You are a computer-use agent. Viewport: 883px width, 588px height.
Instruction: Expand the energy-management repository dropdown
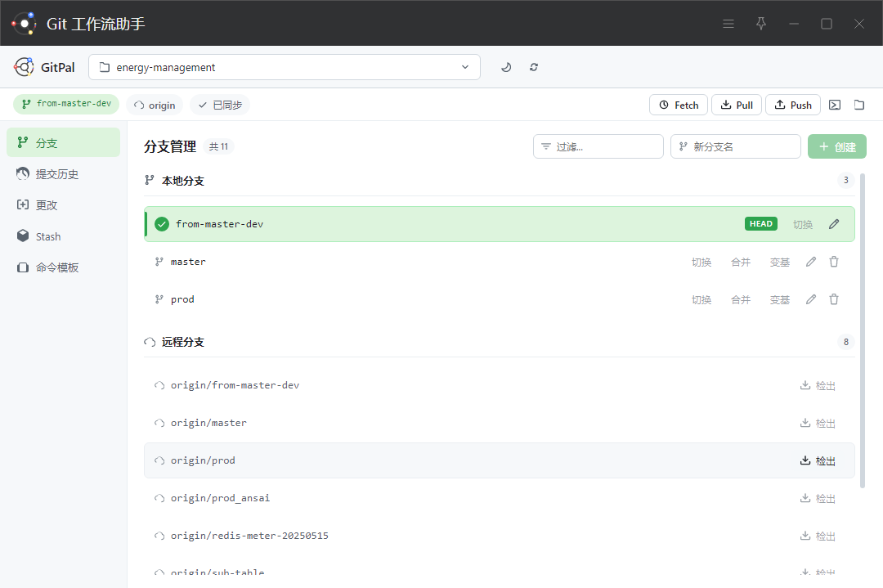click(x=285, y=67)
